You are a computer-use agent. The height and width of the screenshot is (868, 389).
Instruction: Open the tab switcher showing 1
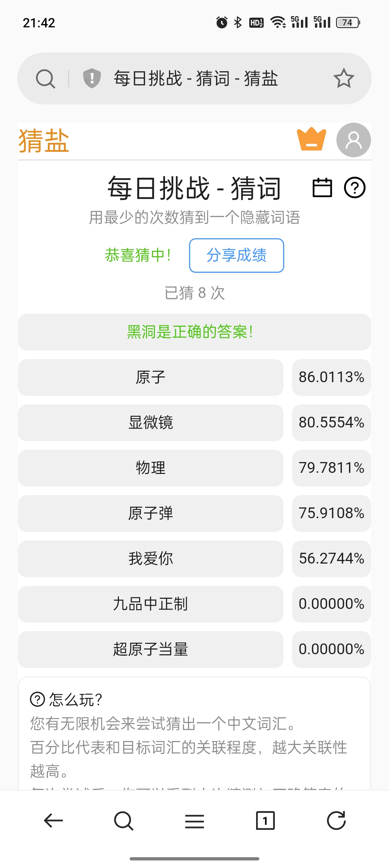pyautogui.click(x=265, y=820)
